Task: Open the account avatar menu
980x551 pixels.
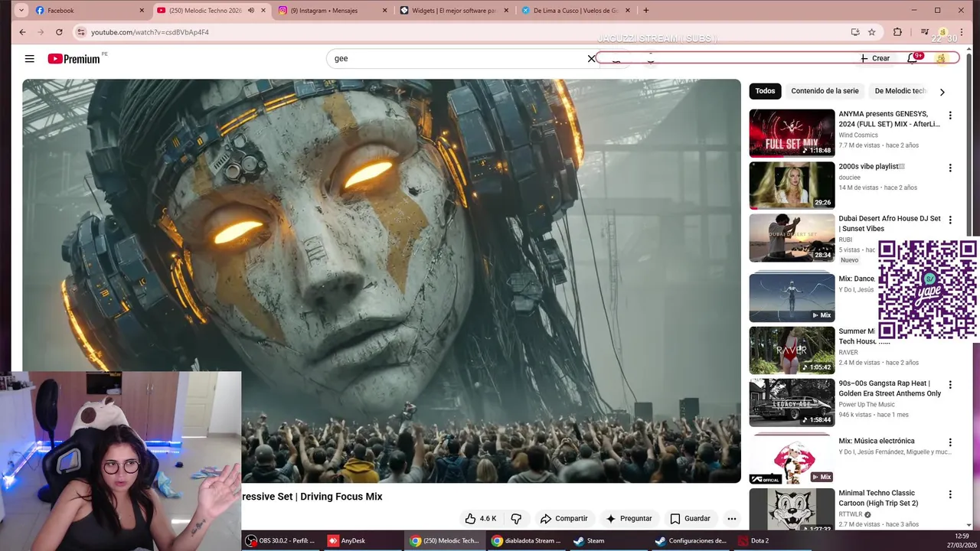Action: [942, 58]
